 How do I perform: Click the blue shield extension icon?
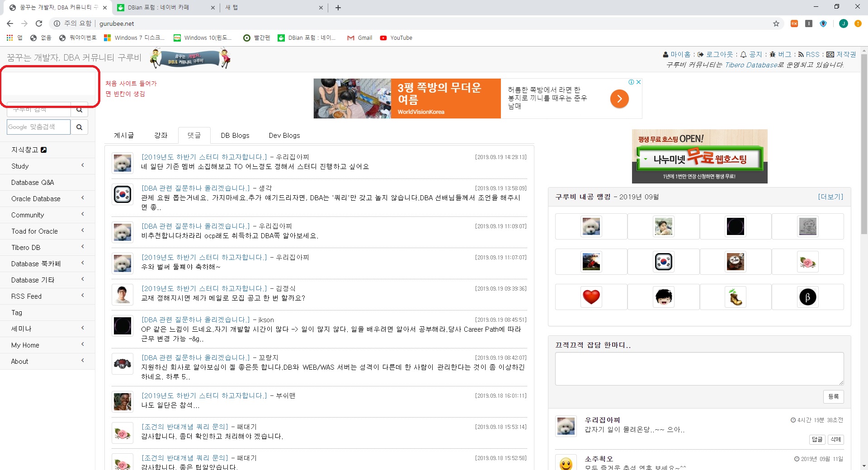coord(823,23)
